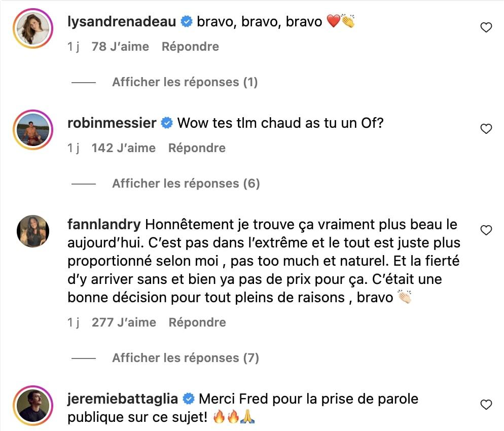
Task: Click jeremiebattaglia's verified badge
Action: [188, 399]
